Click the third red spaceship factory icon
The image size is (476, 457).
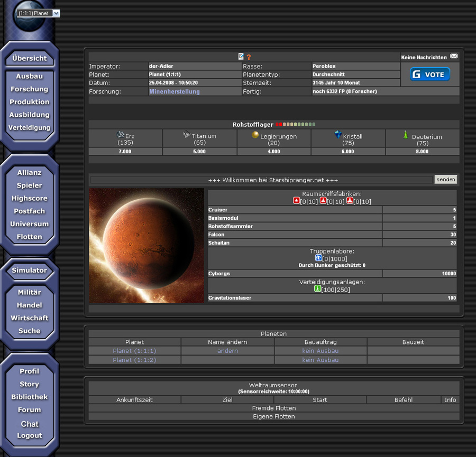coord(350,201)
